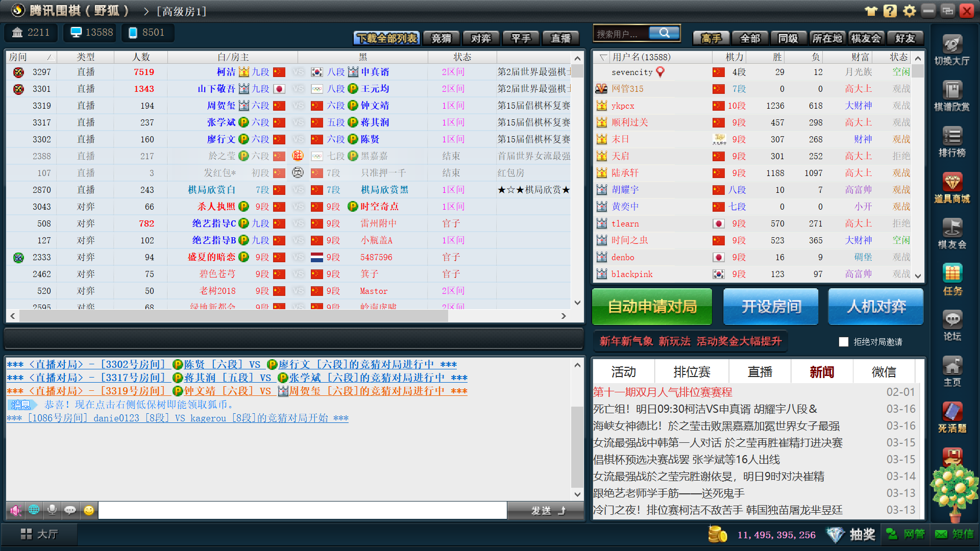Click the user list scroll-down arrow
Screen dimensions: 980x551
click(x=918, y=276)
